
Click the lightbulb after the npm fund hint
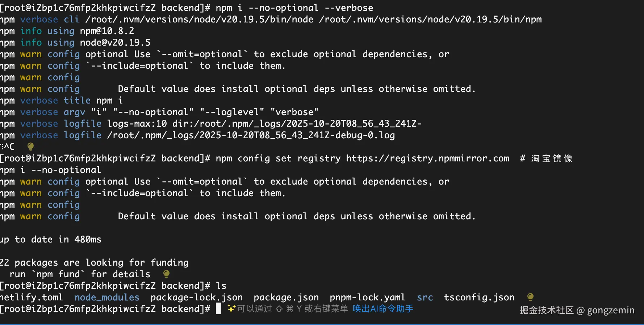click(166, 274)
